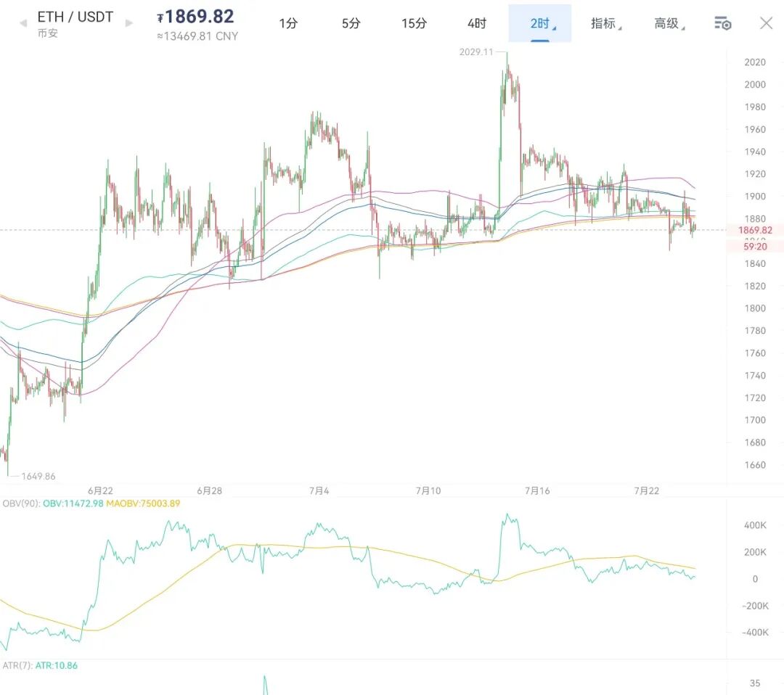Tap the MAOBV:75003.89 value
The width and height of the screenshot is (784, 695).
point(143,503)
